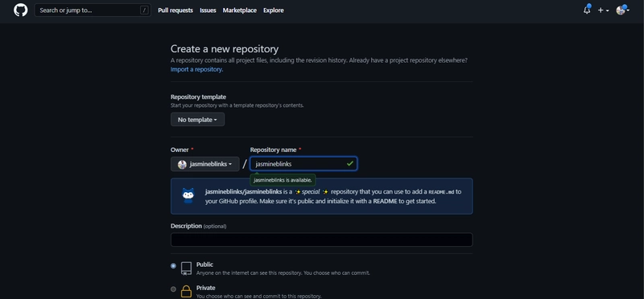Click the slash shortcut icon in search
The height and width of the screenshot is (299, 644).
pyautogui.click(x=144, y=10)
